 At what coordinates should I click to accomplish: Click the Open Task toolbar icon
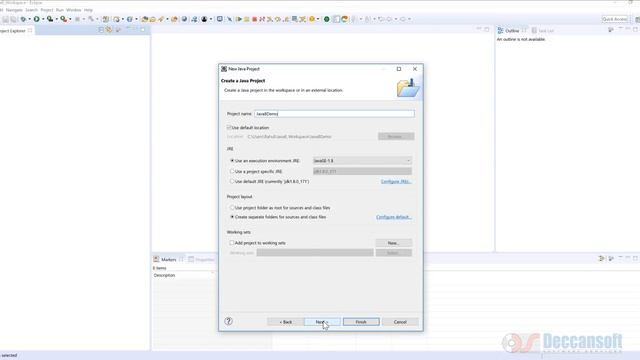point(153,19)
